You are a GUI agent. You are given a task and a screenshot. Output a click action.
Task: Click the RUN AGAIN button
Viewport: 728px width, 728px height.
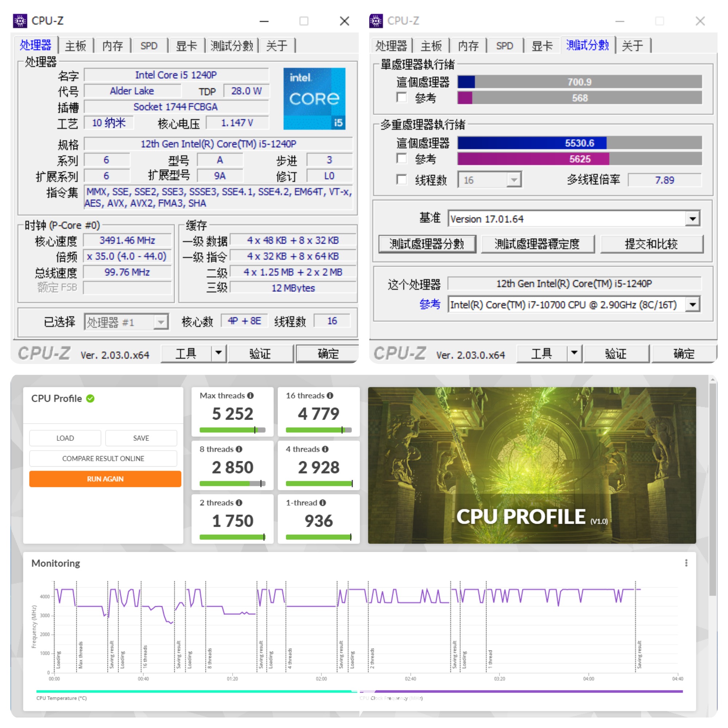104,479
